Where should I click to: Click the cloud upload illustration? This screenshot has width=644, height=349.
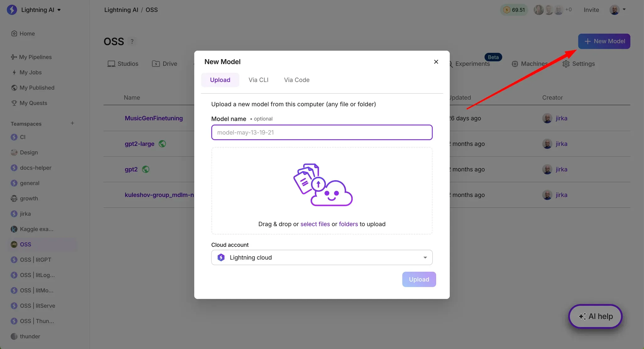[323, 185]
